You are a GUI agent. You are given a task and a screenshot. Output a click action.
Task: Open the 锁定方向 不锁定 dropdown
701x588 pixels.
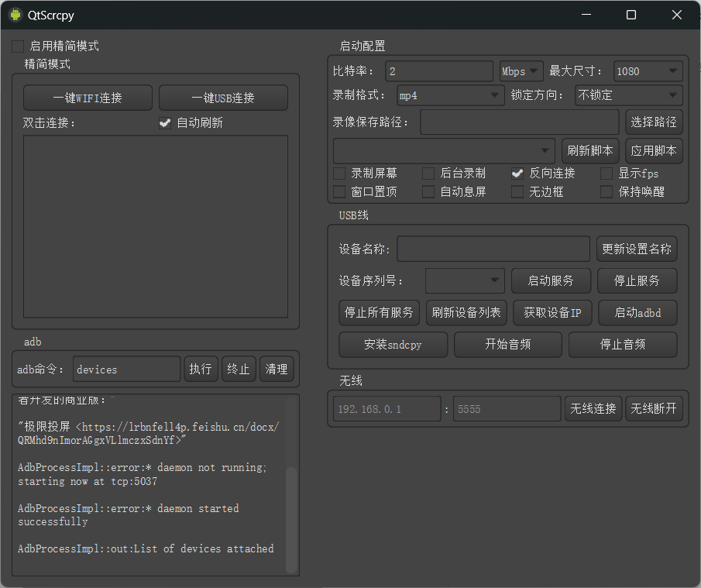coord(628,95)
